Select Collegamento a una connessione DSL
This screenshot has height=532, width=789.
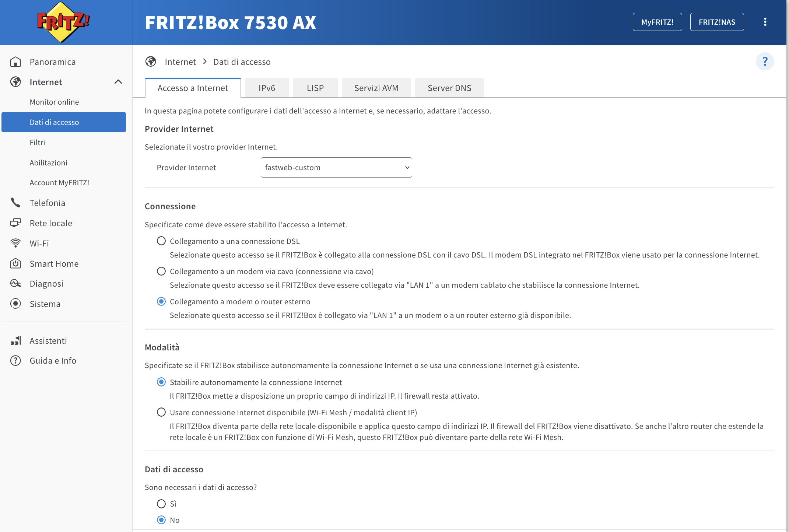pyautogui.click(x=161, y=241)
